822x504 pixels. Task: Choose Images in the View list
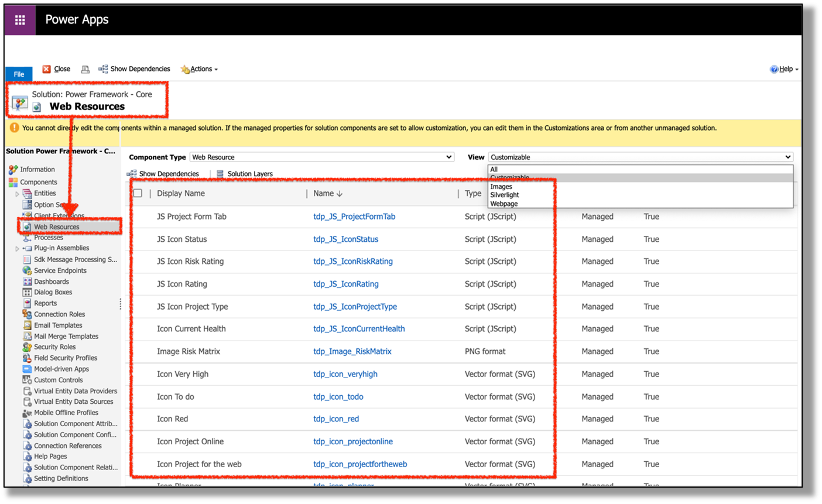pos(641,187)
